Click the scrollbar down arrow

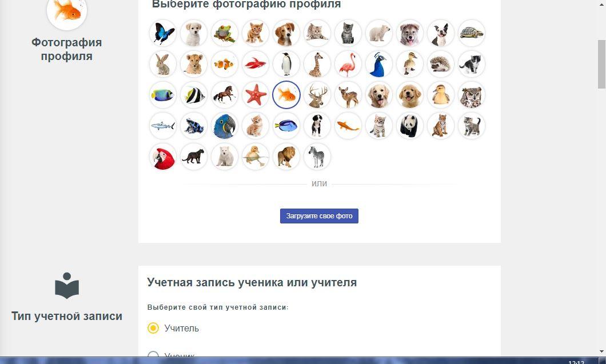point(601,351)
